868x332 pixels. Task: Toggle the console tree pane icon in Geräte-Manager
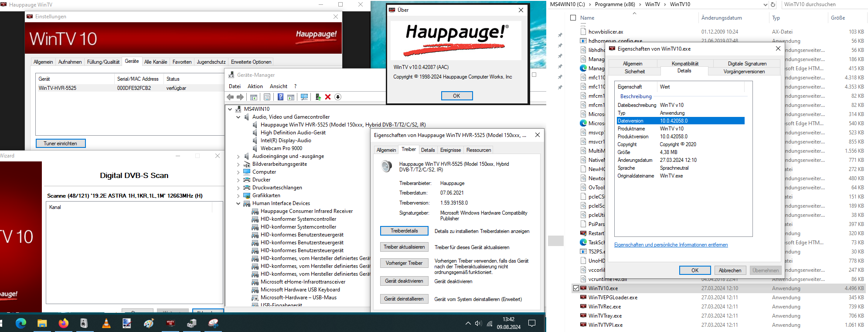point(254,97)
